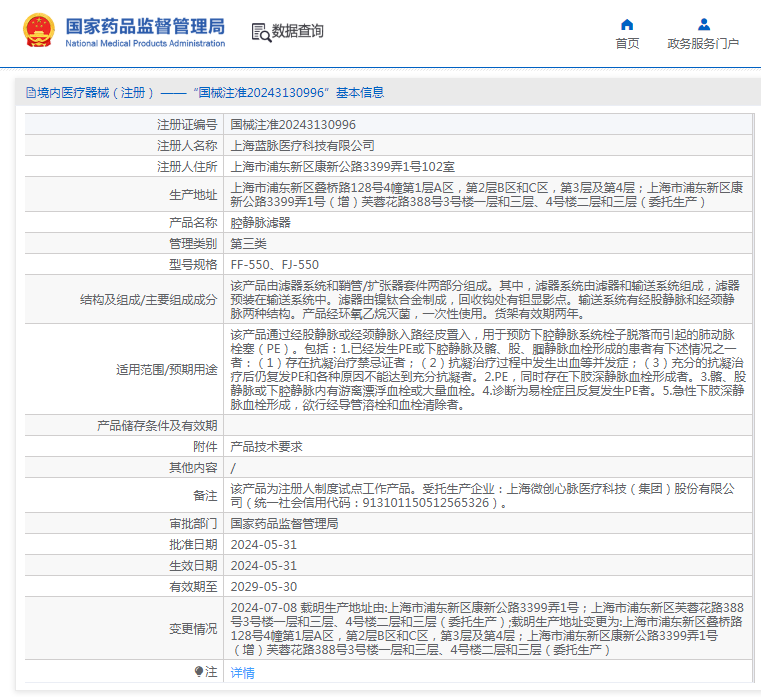The width and height of the screenshot is (761, 697).
Task: Go to 首页 home page
Action: click(627, 44)
